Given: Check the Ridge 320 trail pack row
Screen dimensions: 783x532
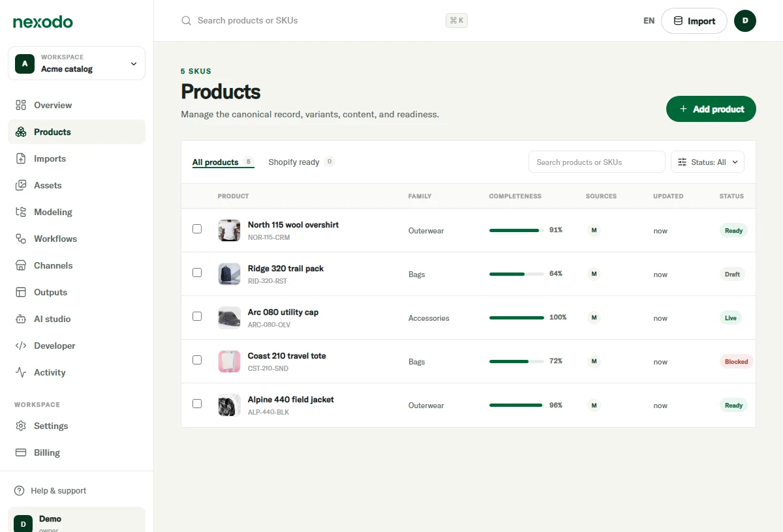Looking at the screenshot, I should pyautogui.click(x=197, y=273).
